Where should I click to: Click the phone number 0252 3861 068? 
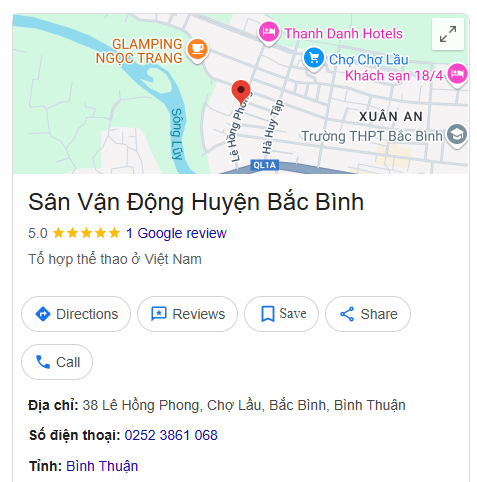click(x=171, y=435)
